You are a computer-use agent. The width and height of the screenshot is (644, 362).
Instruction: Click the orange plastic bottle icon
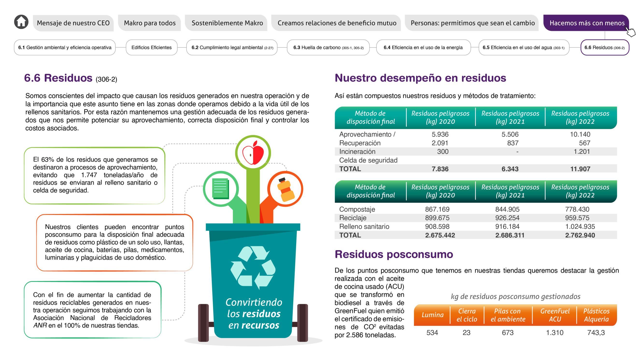285,189
